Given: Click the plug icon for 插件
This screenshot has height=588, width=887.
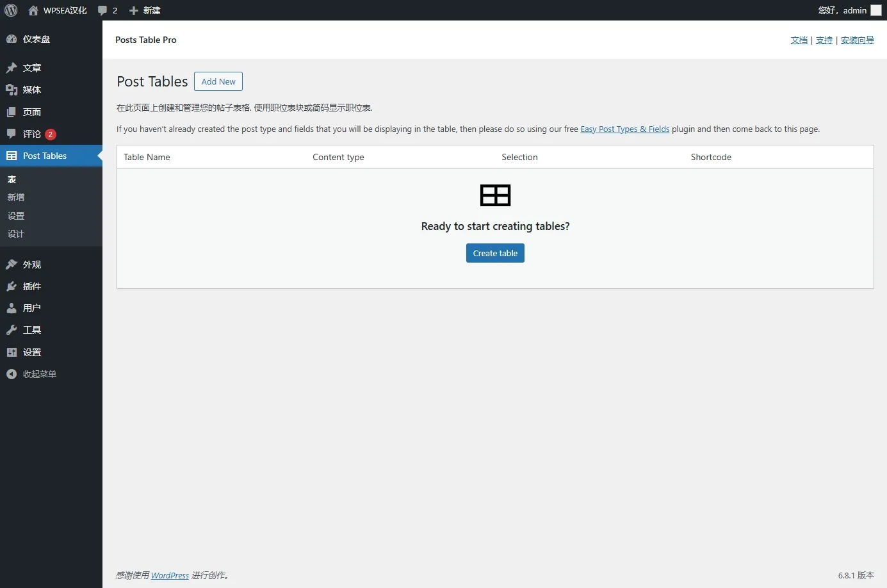Looking at the screenshot, I should click(12, 286).
